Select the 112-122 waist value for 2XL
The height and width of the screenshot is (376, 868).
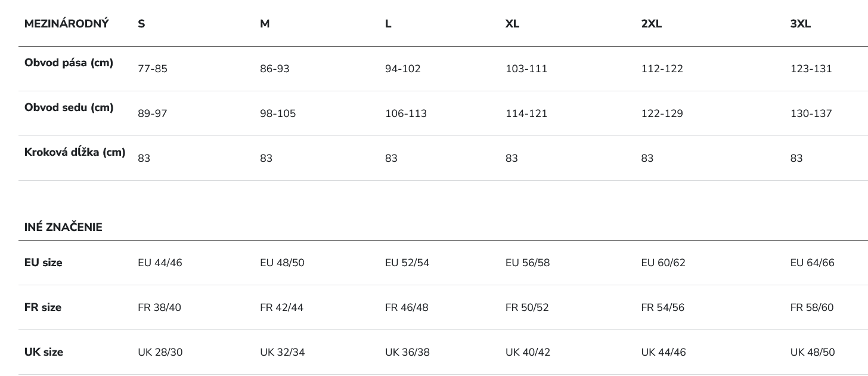coord(662,69)
